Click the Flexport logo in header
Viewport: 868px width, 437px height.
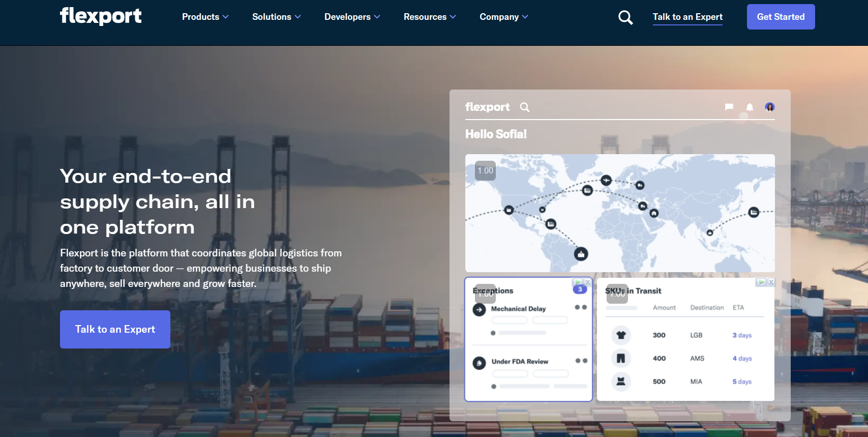click(101, 16)
